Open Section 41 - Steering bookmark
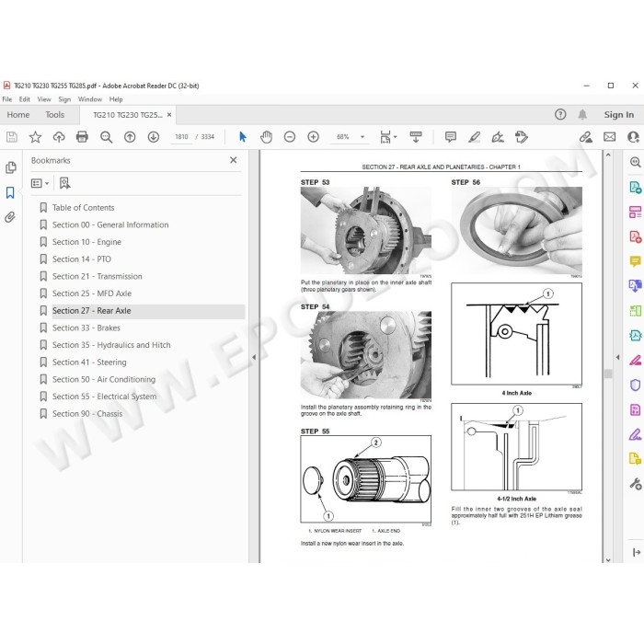The image size is (644, 644). [89, 362]
